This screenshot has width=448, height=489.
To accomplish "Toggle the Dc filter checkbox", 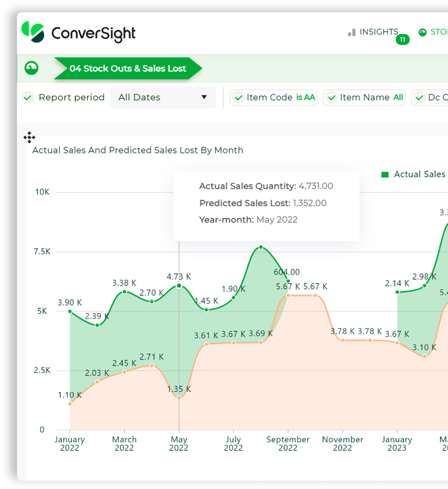I will [x=419, y=98].
